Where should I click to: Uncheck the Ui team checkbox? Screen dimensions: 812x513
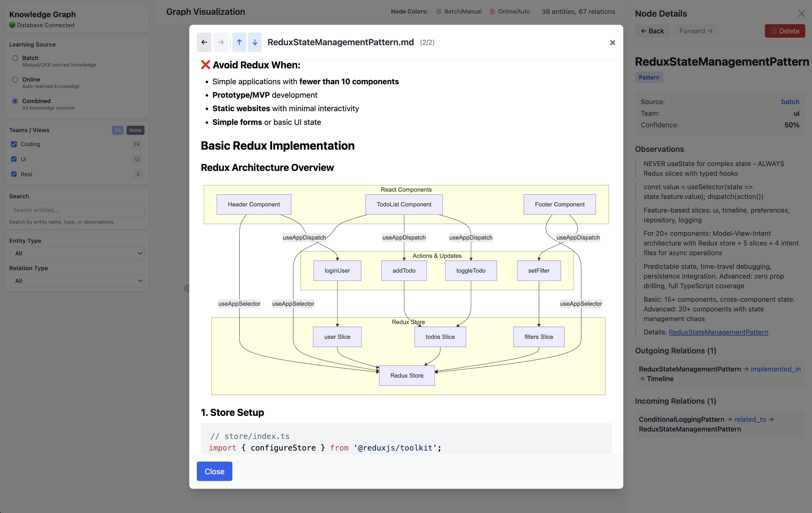14,159
